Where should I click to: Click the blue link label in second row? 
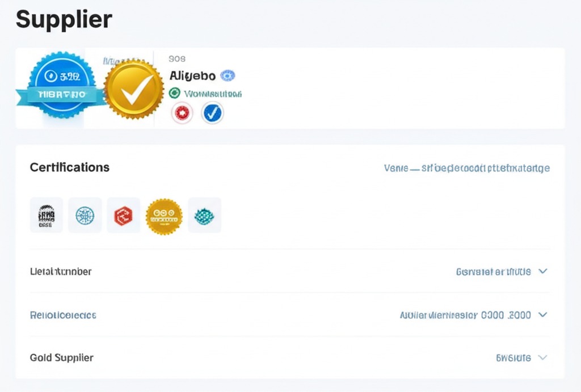click(x=63, y=314)
